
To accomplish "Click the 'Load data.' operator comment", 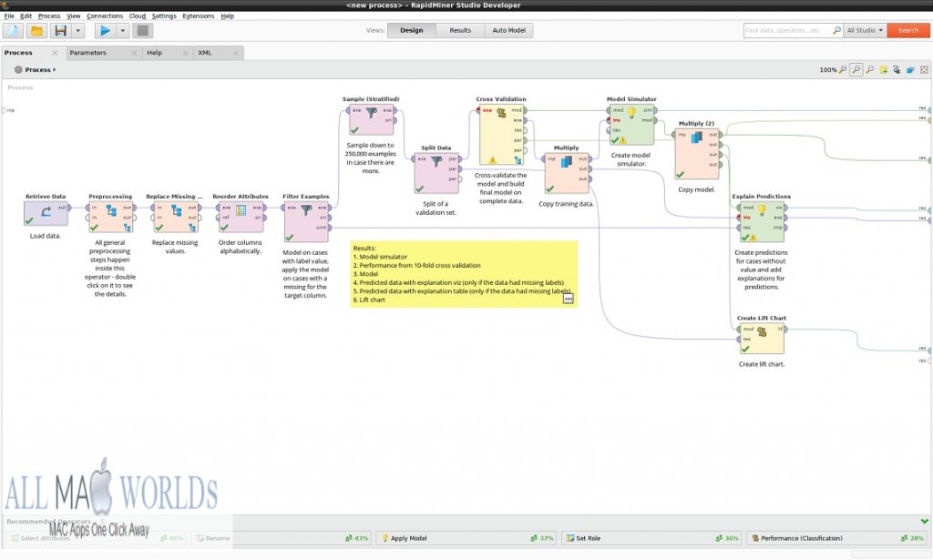I will [x=46, y=236].
